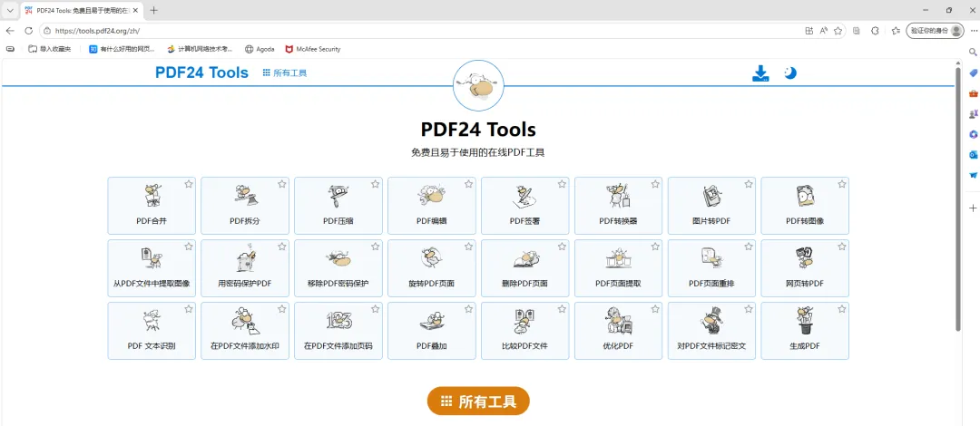This screenshot has width=980, height=426.
Task: Select the PDF24 Tools browser tab
Action: (x=80, y=11)
